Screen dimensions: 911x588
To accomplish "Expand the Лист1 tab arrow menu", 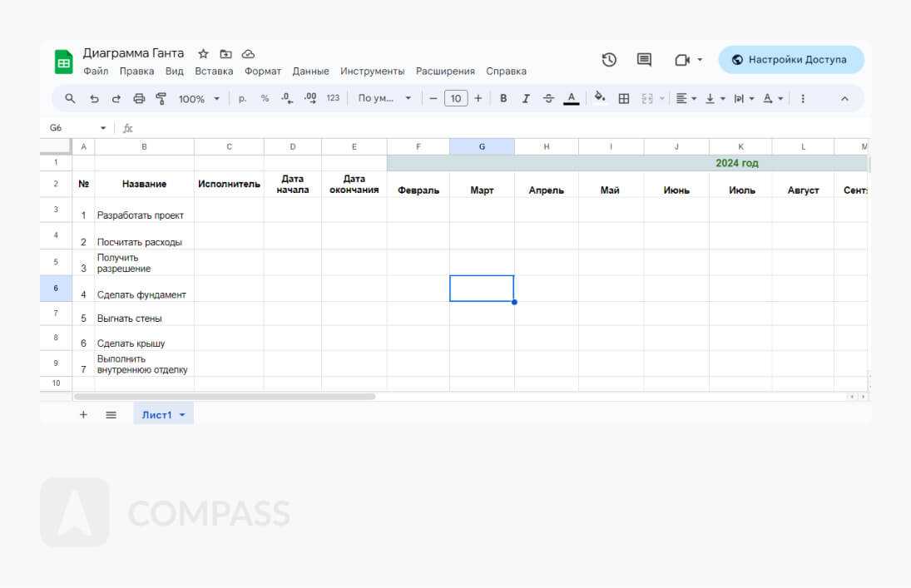I will coord(182,415).
